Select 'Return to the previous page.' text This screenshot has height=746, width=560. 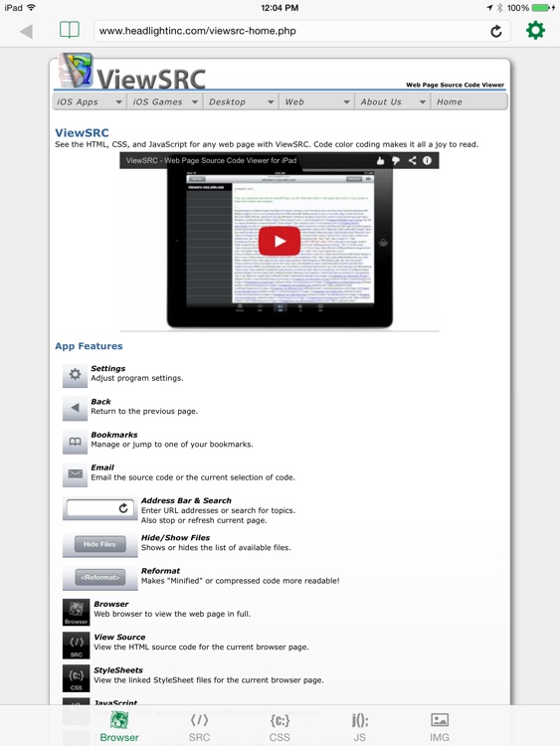(144, 411)
